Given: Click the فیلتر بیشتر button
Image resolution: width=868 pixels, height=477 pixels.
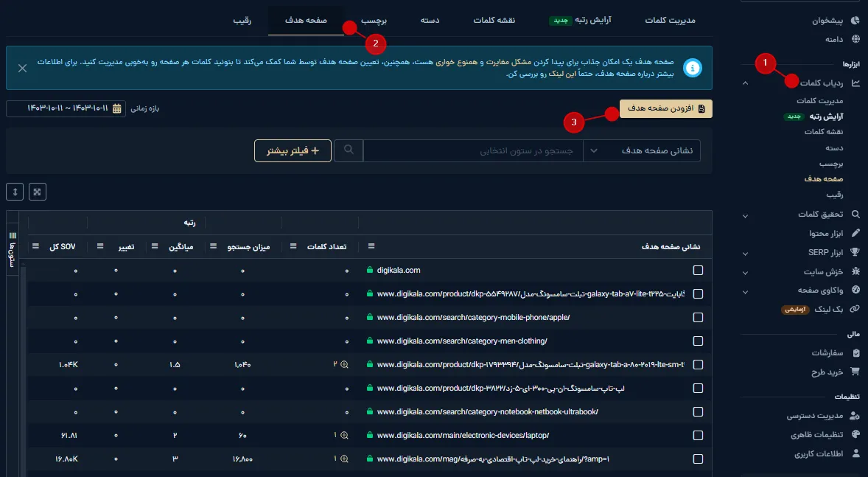Looking at the screenshot, I should point(293,150).
